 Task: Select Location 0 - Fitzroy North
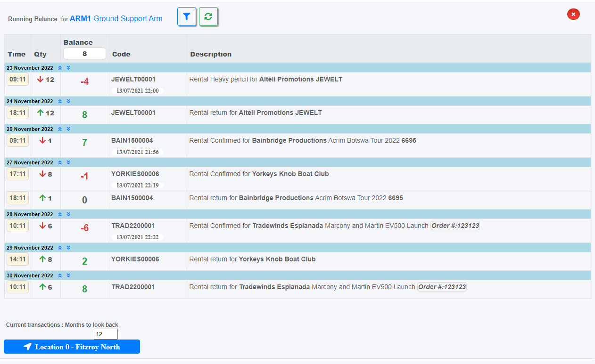point(72,347)
